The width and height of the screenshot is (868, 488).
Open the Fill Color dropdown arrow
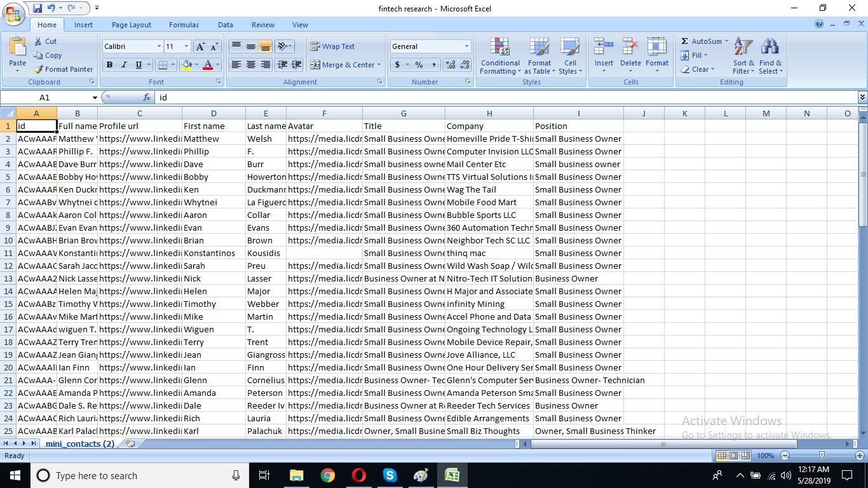click(196, 65)
